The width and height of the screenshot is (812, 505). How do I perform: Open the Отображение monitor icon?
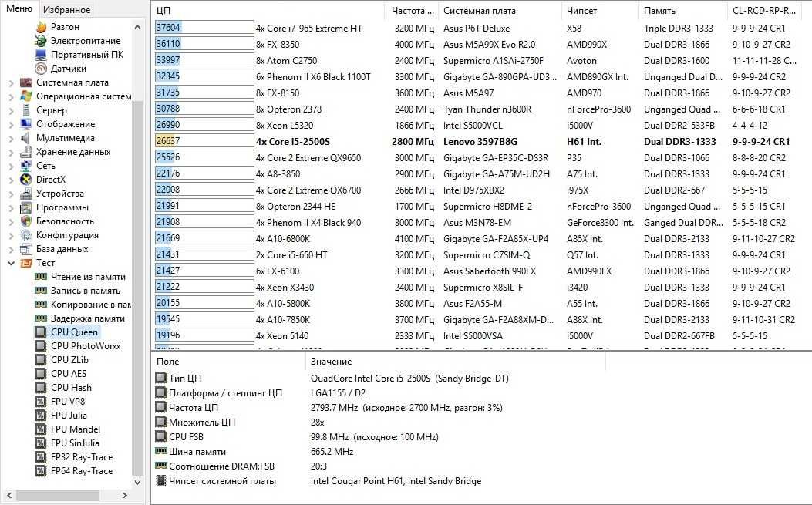(26, 124)
